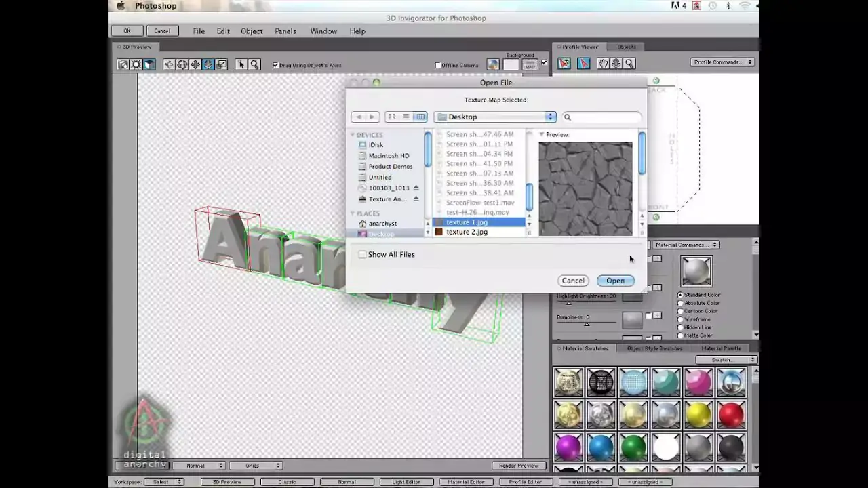
Task: Click the Render Preview button
Action: (x=518, y=466)
